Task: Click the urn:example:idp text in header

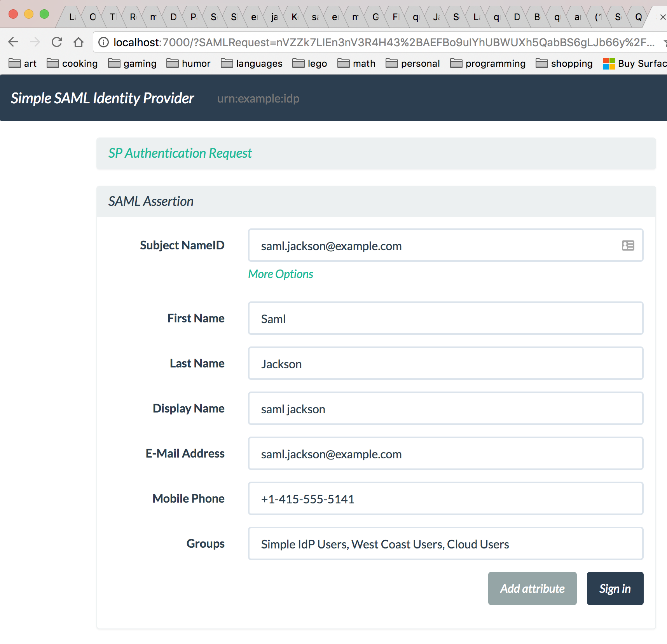Action: (258, 99)
